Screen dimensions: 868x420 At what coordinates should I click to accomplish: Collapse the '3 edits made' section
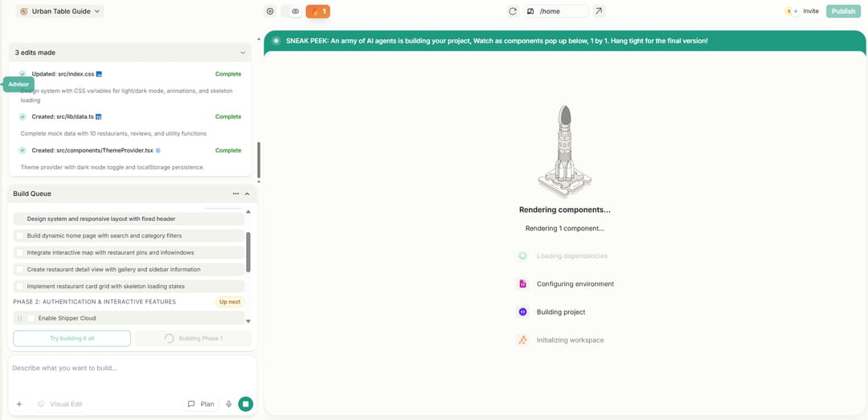243,53
